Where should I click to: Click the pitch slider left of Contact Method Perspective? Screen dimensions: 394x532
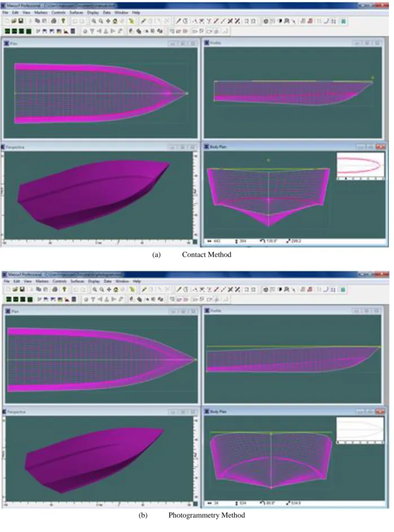pos(2,195)
